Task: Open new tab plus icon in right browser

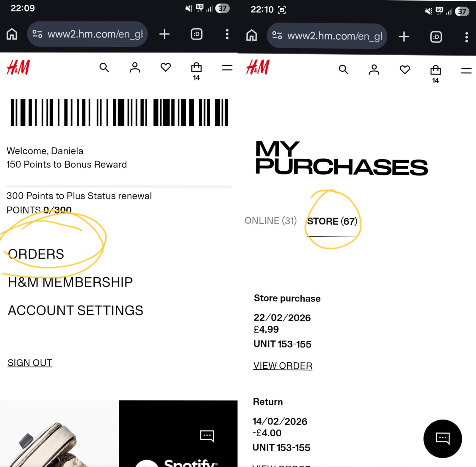Action: tap(404, 37)
